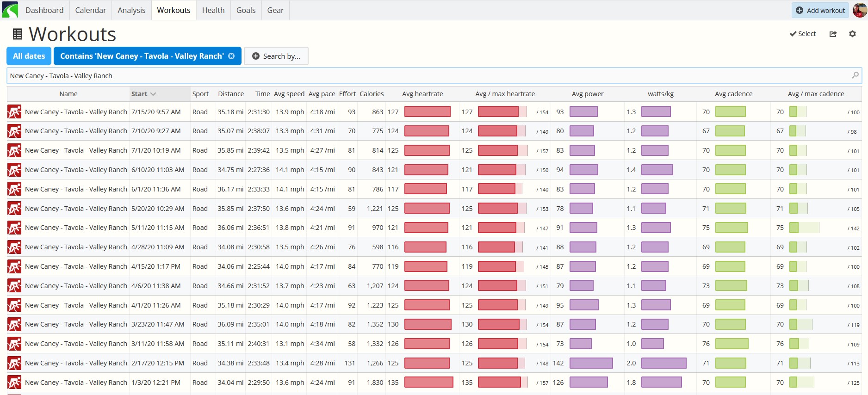Click the workouts list icon beside title
This screenshot has width=868, height=395.
coord(18,34)
